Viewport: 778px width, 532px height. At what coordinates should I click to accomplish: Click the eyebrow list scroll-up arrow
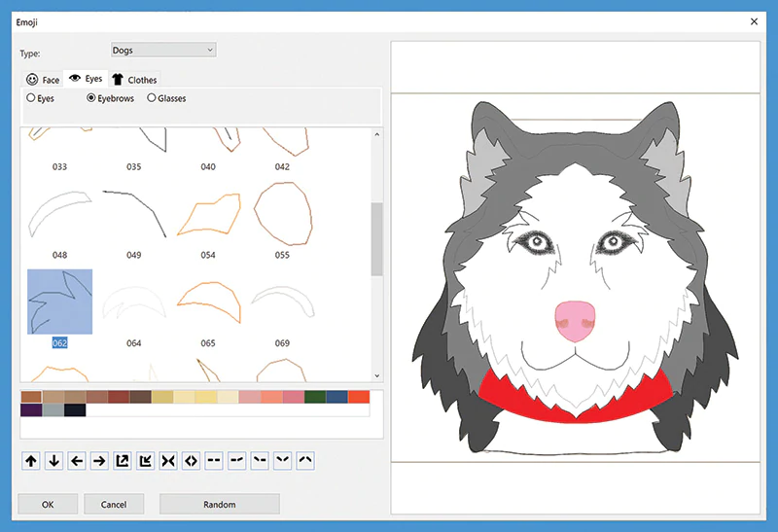377,134
